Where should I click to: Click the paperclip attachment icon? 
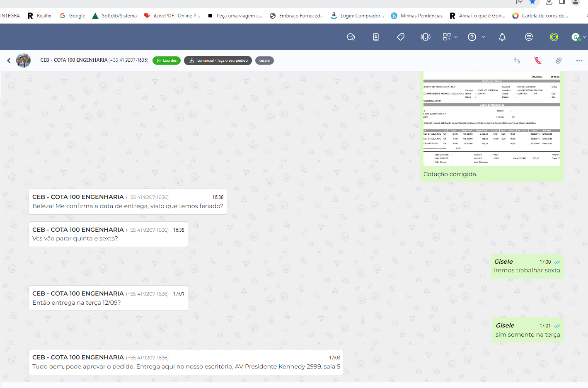(559, 61)
